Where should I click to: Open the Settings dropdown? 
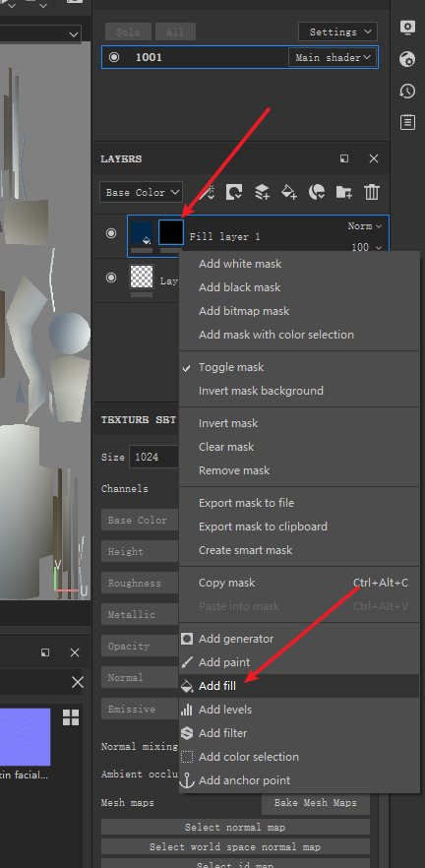point(337,31)
